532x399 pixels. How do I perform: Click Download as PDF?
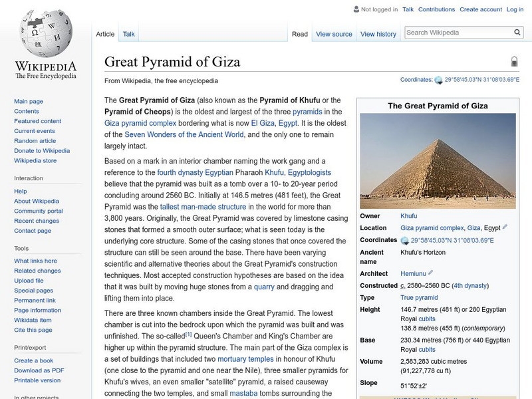coord(39,370)
